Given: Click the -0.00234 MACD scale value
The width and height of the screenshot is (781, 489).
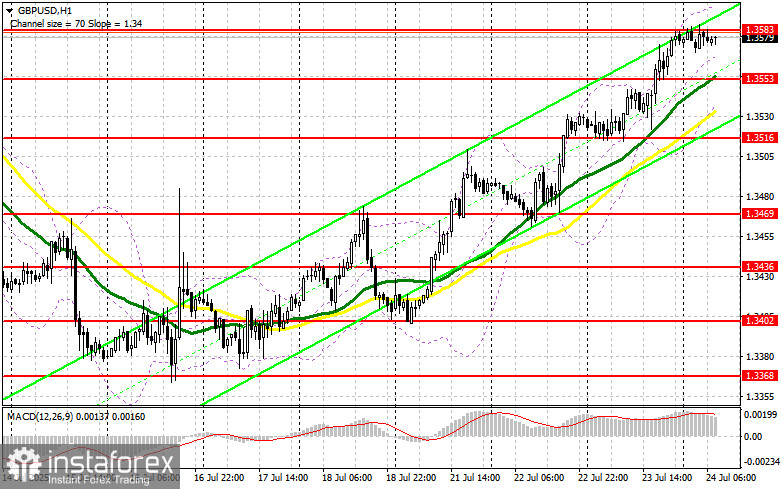Looking at the screenshot, I should point(760,462).
